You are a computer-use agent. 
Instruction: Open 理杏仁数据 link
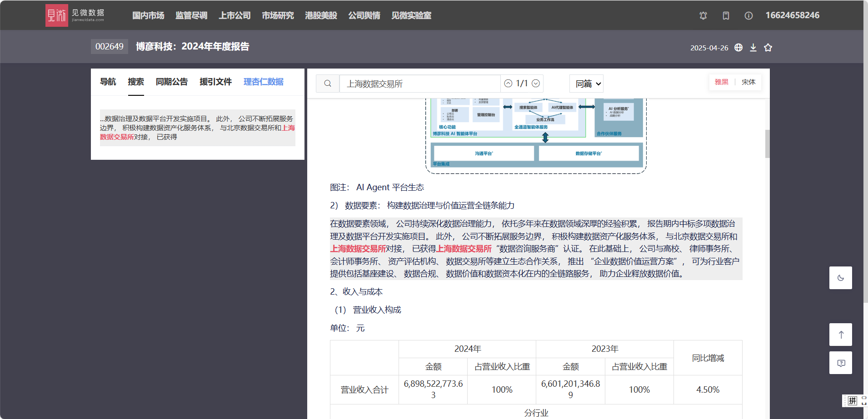(263, 82)
